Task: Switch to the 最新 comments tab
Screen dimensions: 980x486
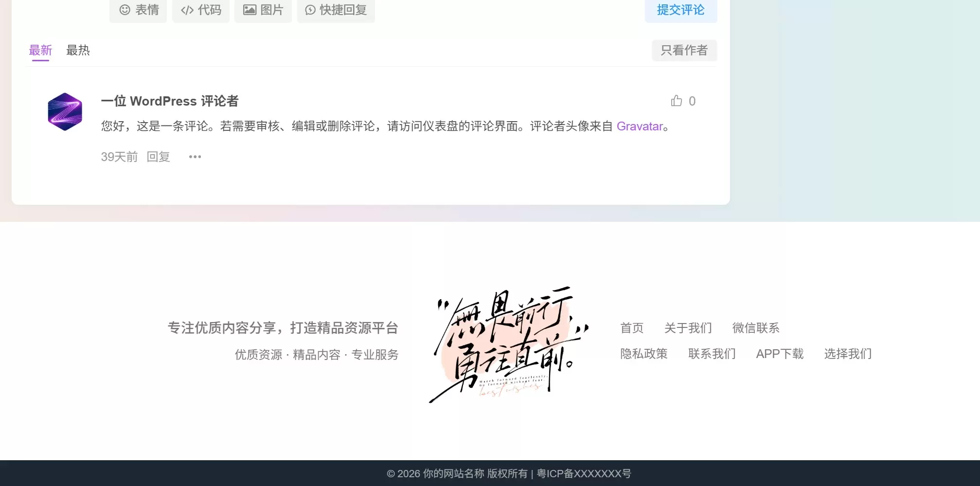Action: [40, 50]
